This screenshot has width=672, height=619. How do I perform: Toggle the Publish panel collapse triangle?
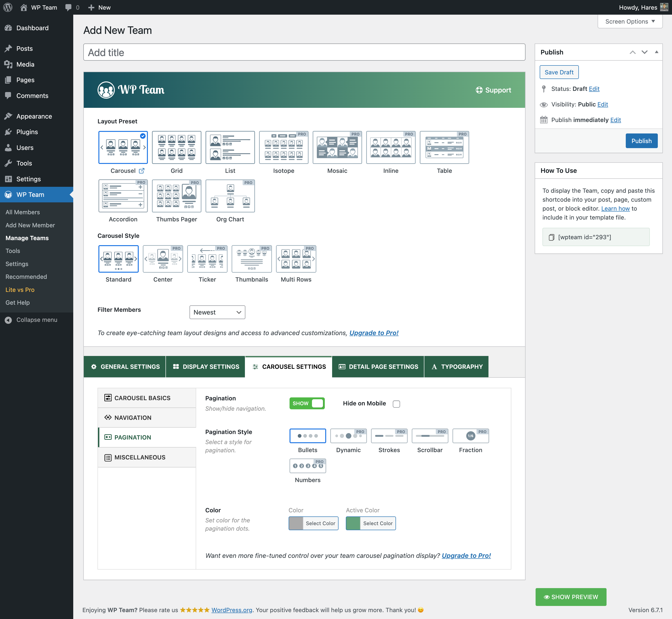pos(656,52)
